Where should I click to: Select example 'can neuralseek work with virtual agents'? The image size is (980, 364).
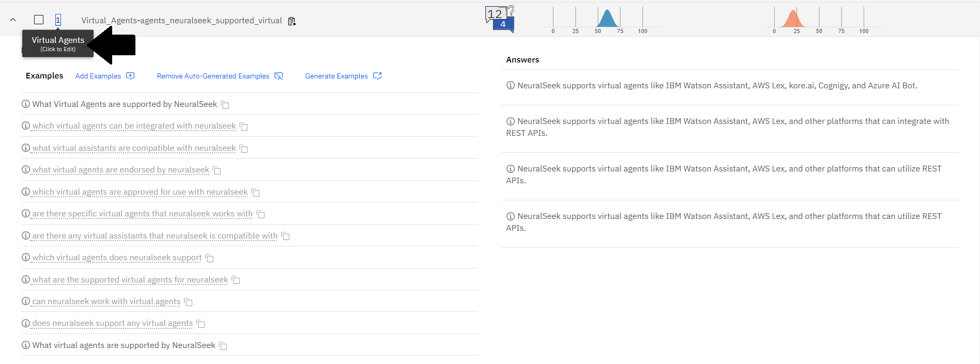coord(106,301)
